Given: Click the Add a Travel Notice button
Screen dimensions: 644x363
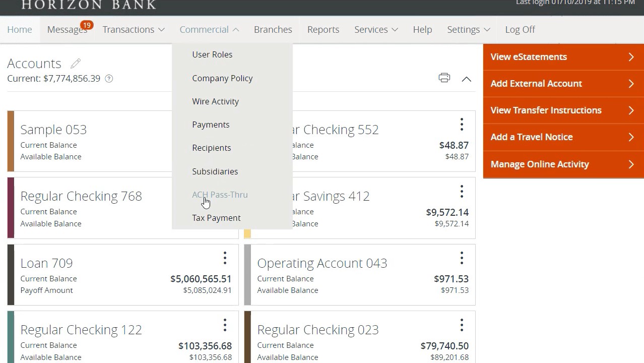Looking at the screenshot, I should click(x=563, y=137).
